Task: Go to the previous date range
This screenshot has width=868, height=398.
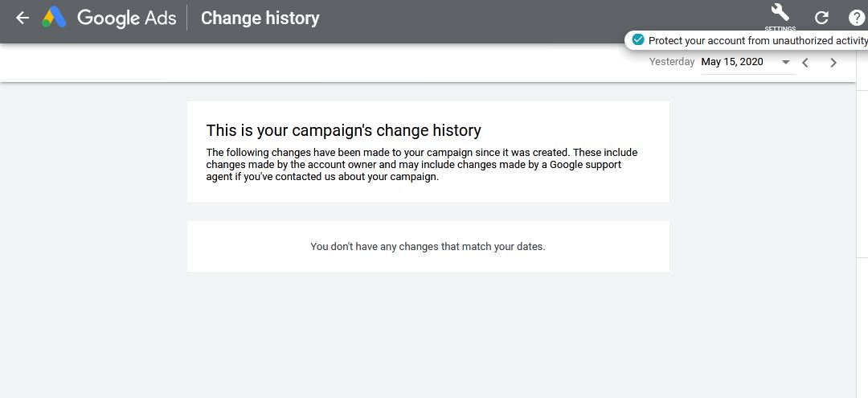Action: 805,63
